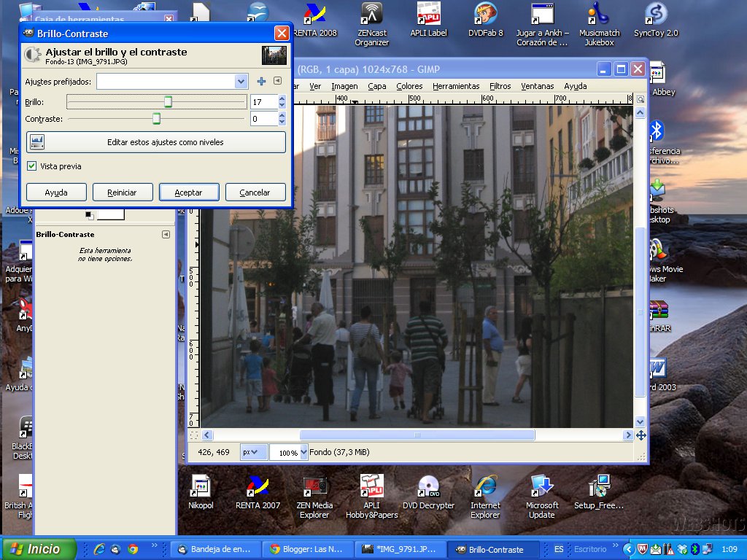Viewport: 747px width, 560px height.
Task: Toggle the Vista previa checkbox
Action: (31, 166)
